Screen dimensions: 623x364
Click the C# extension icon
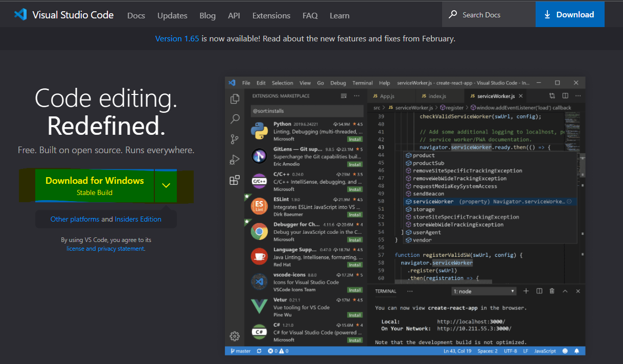[259, 332]
